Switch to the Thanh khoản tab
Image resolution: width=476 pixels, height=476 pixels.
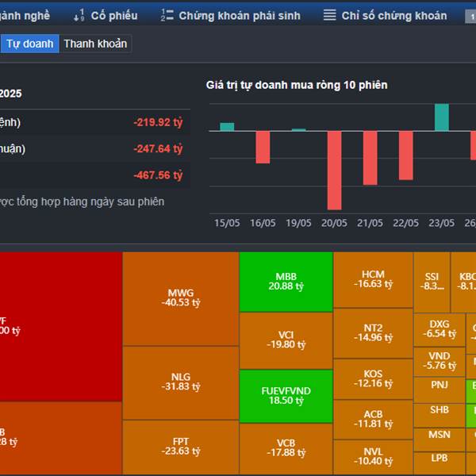coord(95,44)
